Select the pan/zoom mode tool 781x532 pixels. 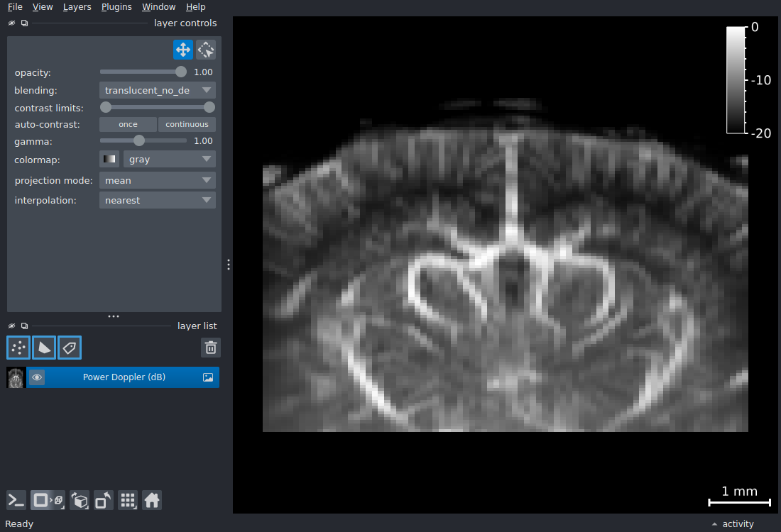(182, 50)
